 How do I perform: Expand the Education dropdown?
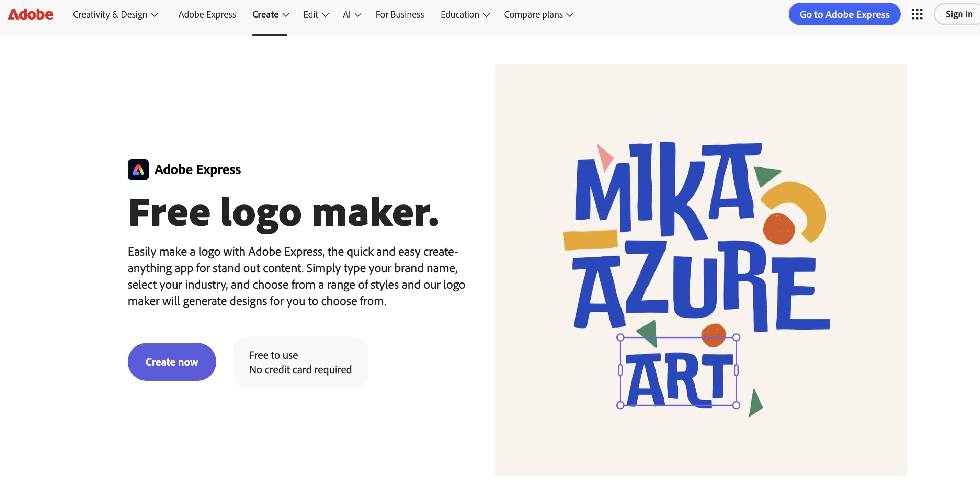465,14
